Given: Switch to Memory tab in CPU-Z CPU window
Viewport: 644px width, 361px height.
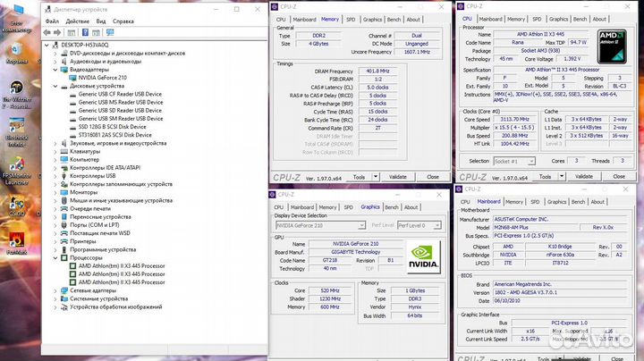Looking at the screenshot, I should pos(516,19).
